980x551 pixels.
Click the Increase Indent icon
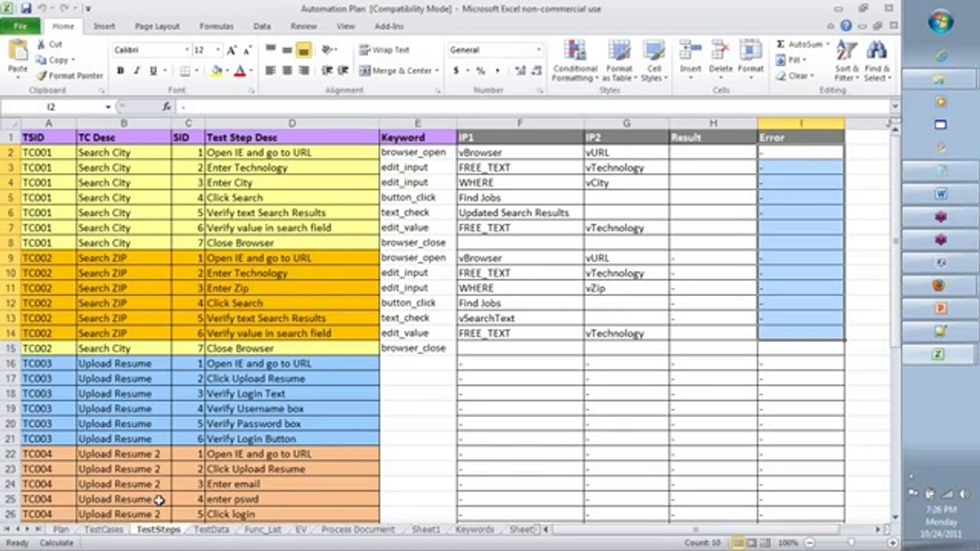[342, 70]
